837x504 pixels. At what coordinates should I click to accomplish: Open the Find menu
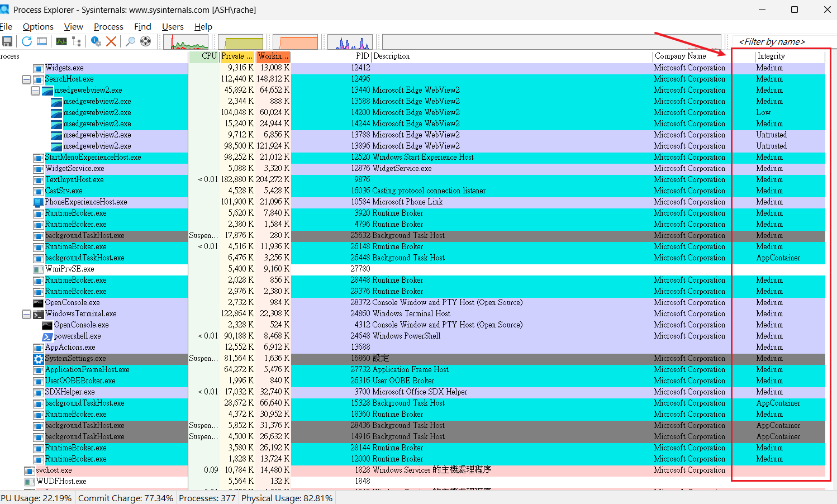142,27
